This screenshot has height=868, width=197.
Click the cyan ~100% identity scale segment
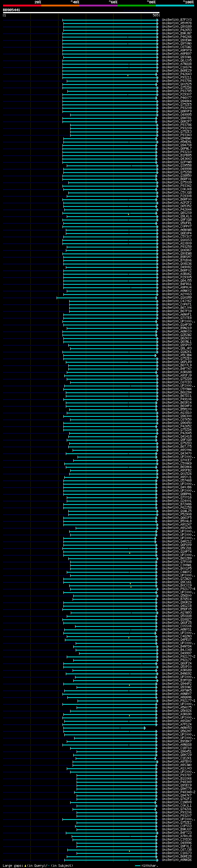[x=175, y=6]
